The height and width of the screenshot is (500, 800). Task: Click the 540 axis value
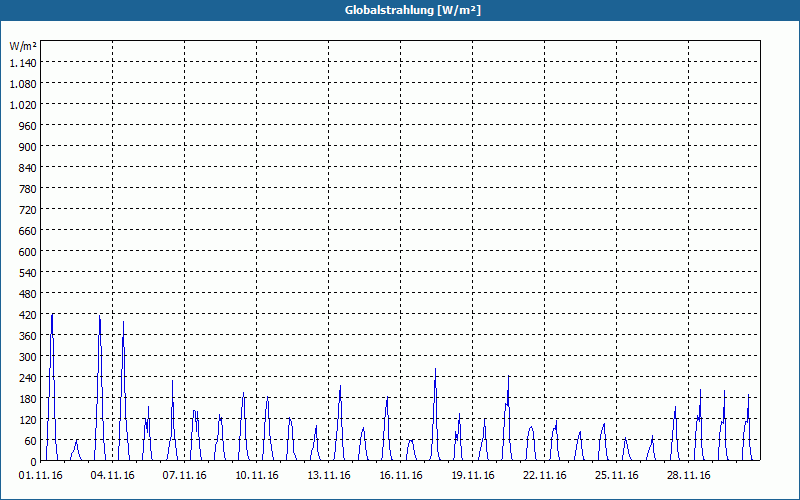(x=28, y=273)
